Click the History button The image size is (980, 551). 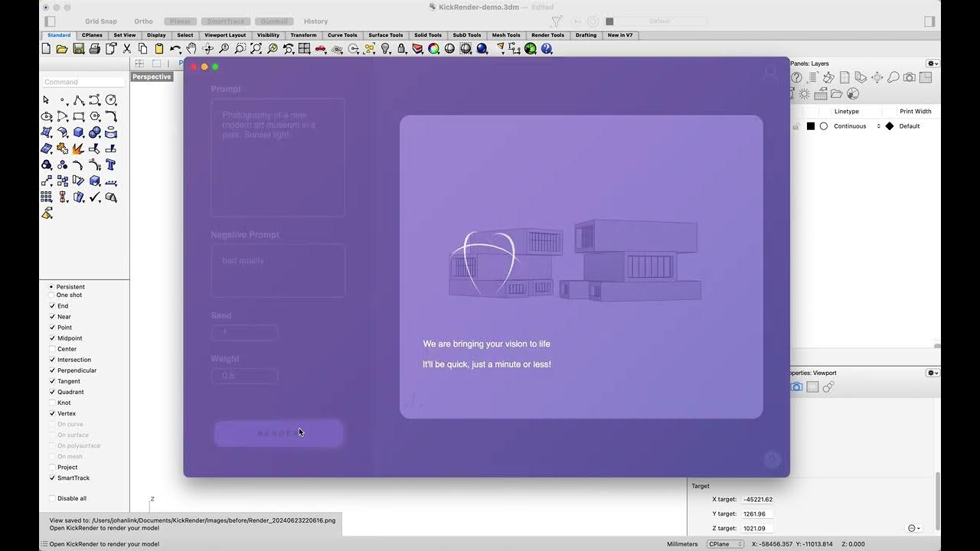(315, 21)
